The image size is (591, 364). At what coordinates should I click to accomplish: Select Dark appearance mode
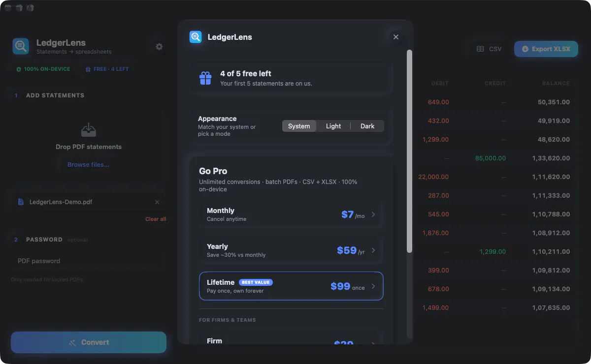367,126
